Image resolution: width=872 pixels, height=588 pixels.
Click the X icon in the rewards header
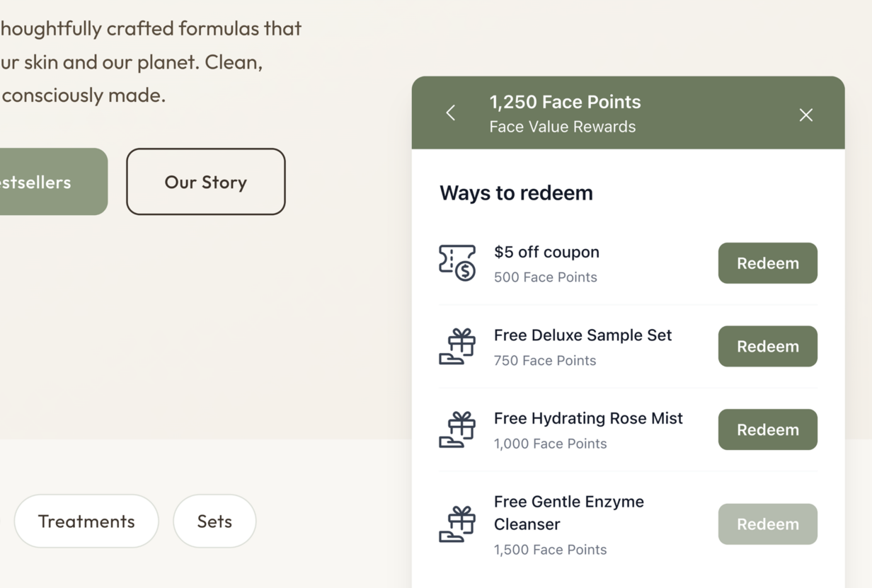click(805, 114)
